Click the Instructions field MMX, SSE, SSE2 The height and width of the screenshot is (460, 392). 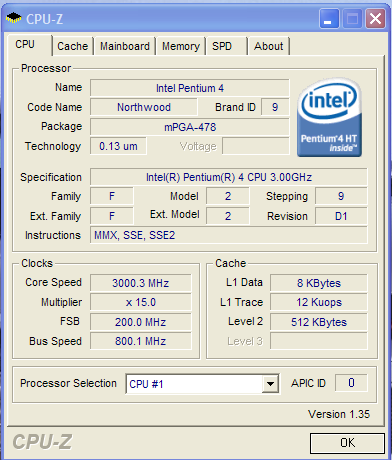pos(229,235)
